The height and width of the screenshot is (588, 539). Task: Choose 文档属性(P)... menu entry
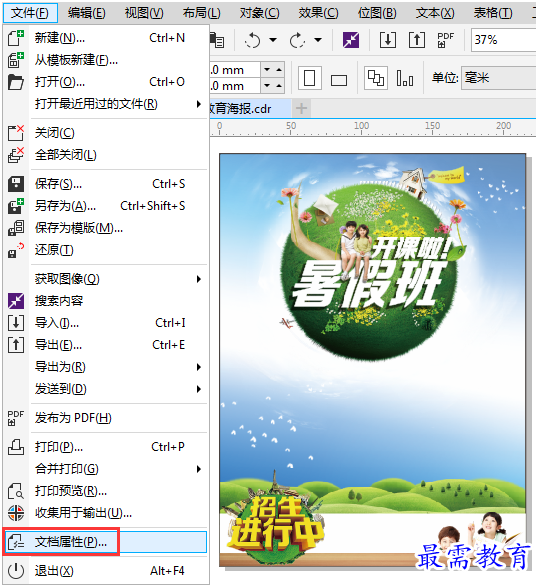pyautogui.click(x=105, y=542)
